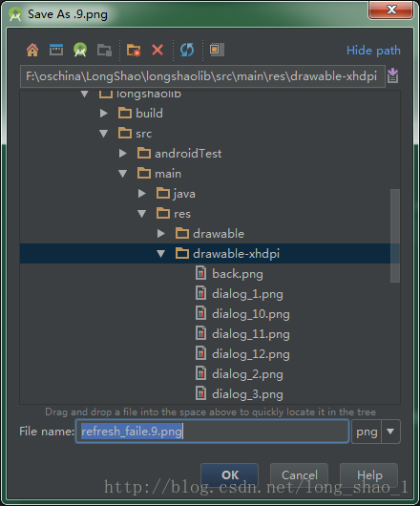Click the Desktop directory toolbar icon
Viewport: 420px width, 506px height.
(x=56, y=50)
